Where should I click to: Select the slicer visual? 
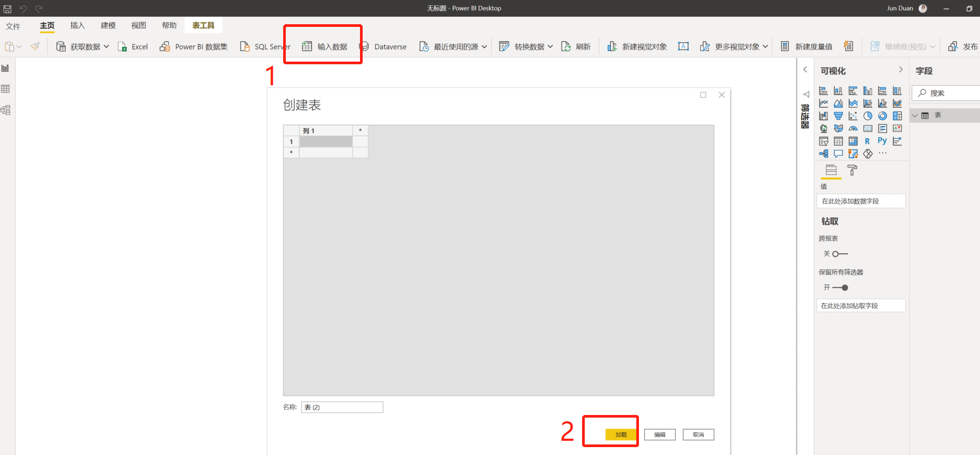(x=824, y=141)
